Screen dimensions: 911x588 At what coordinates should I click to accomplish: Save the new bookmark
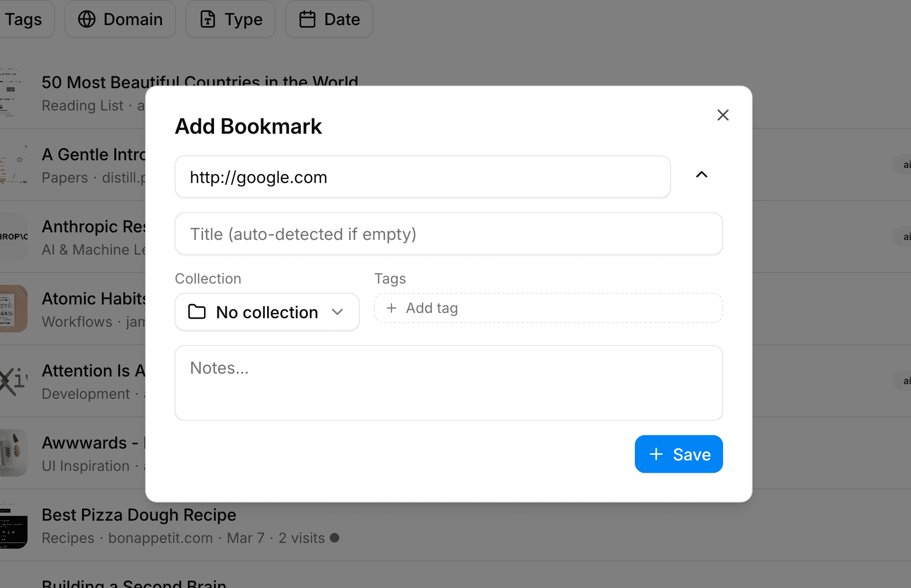tap(679, 454)
